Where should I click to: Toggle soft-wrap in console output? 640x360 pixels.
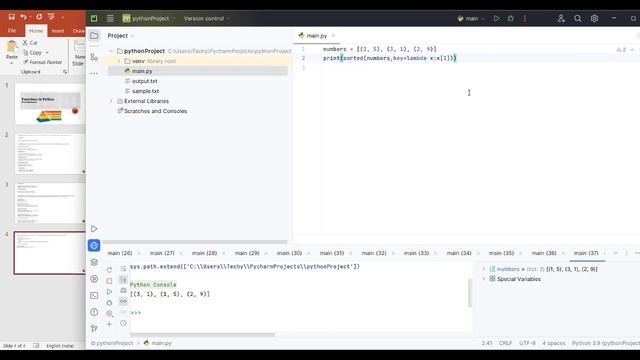pyautogui.click(x=123, y=269)
